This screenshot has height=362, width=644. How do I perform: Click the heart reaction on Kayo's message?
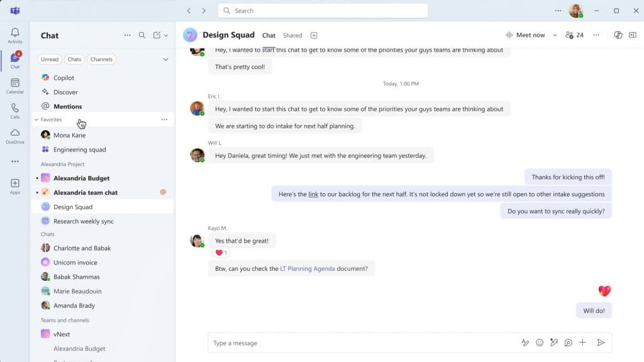[x=221, y=253]
